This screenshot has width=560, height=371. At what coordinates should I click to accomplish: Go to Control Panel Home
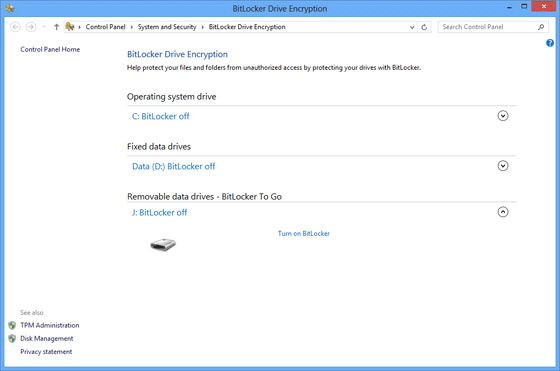tap(50, 49)
